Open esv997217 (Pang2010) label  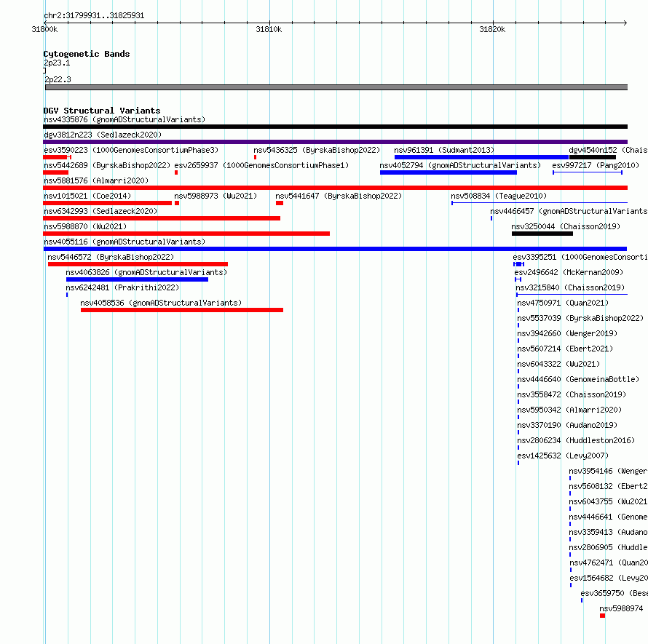tap(596, 166)
